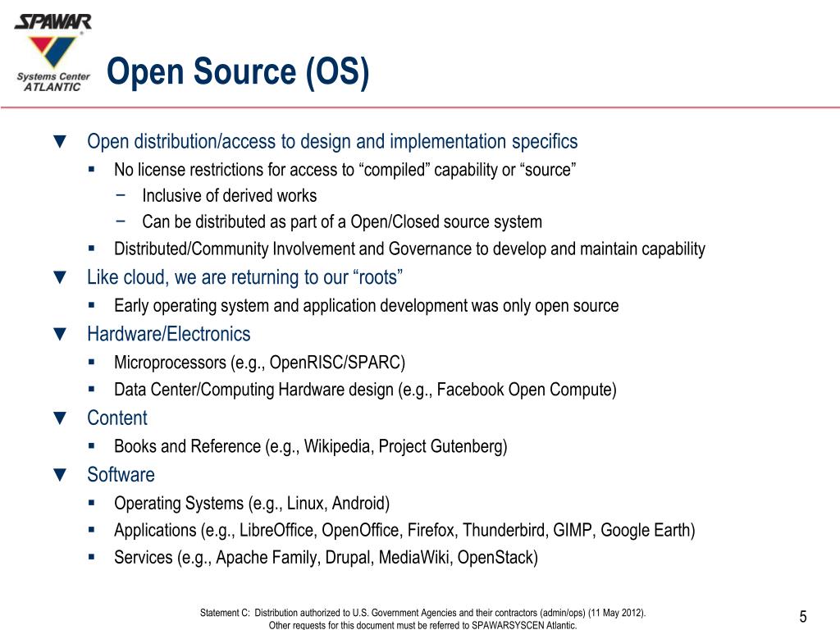Click triangle bullet beside "Like cloud" heading
The image size is (840, 630).
point(60,277)
